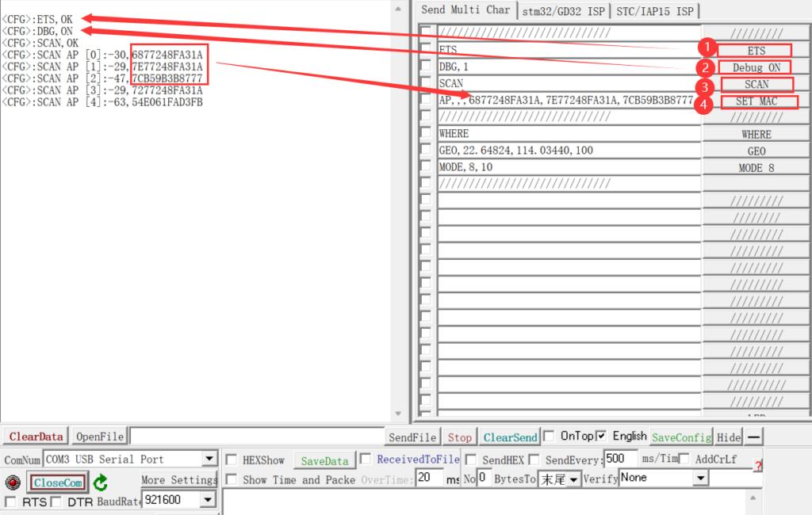Enable the SendEvery checkbox
The height and width of the screenshot is (515, 812).
pos(534,460)
